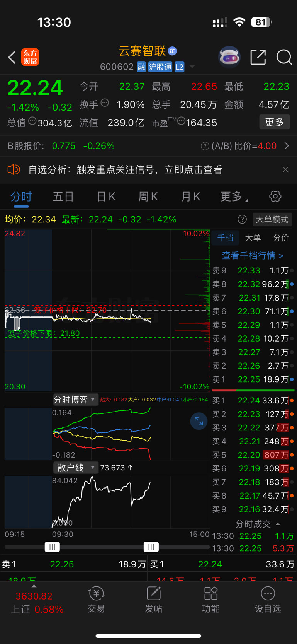
Task: Open the 发帖 post icon
Action: 153,600
